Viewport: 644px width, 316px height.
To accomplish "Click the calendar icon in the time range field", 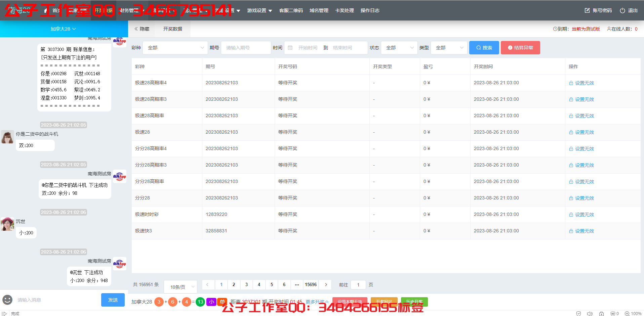I will (290, 48).
